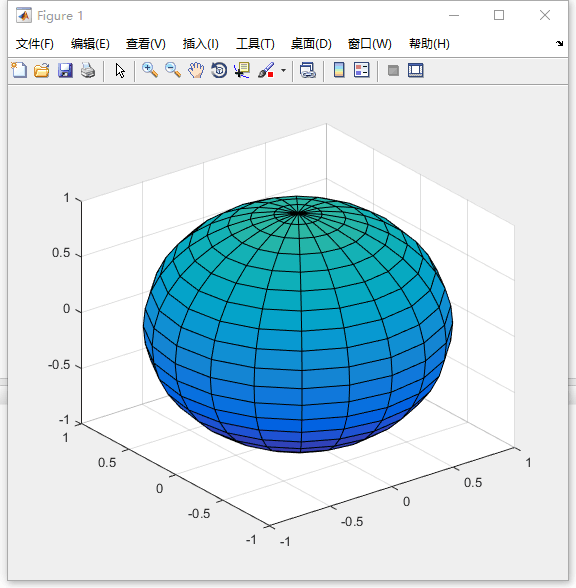576x588 pixels.
Task: Expand the brush color dropdown arrow
Action: 284,70
